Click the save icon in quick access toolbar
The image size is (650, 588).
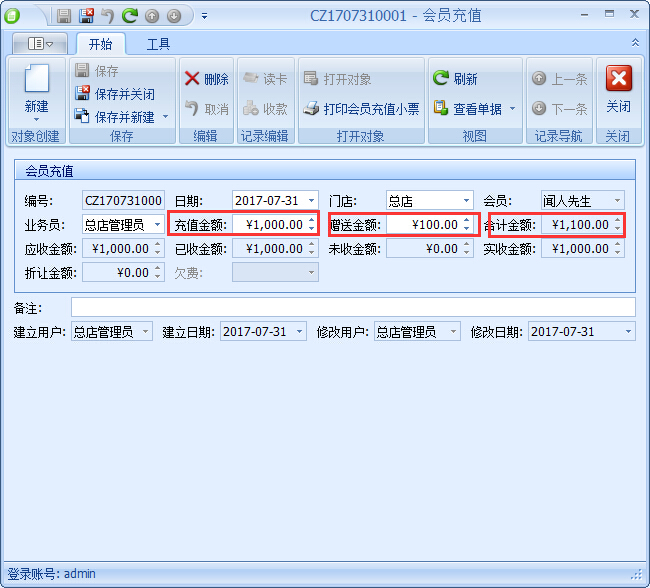64,16
